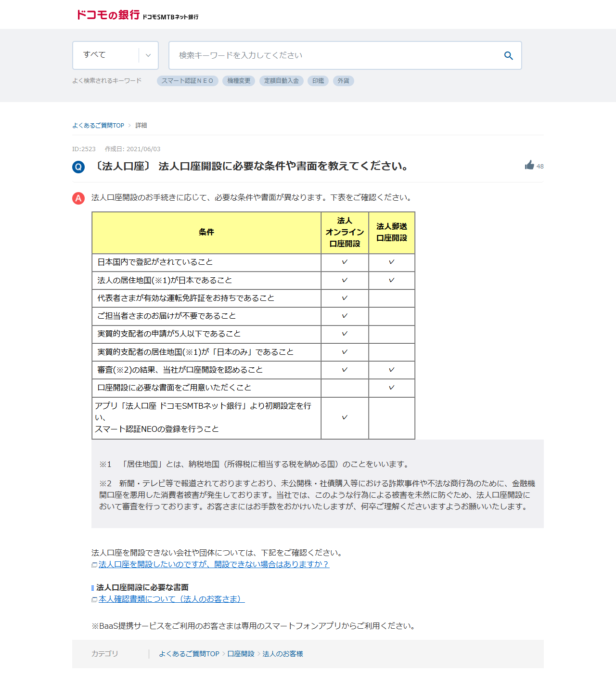This screenshot has width=616, height=674.
Task: Click the 実質的支配者の申請が5人以下 row
Action: (253, 334)
